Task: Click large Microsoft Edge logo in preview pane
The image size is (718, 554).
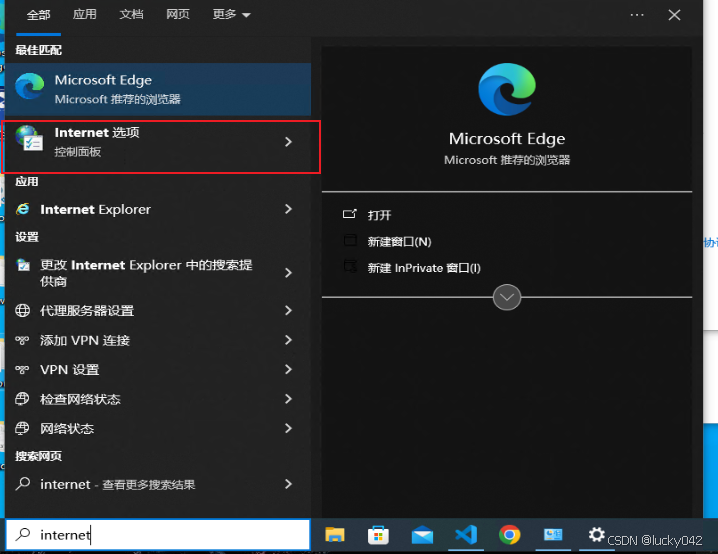Action: pos(507,89)
